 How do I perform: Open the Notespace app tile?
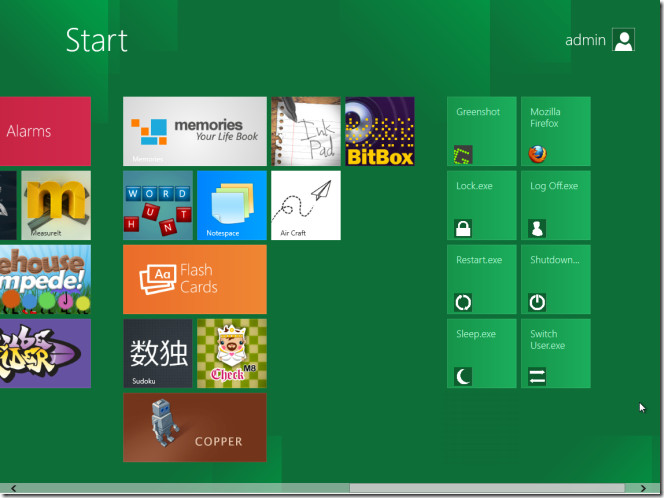coord(231,205)
